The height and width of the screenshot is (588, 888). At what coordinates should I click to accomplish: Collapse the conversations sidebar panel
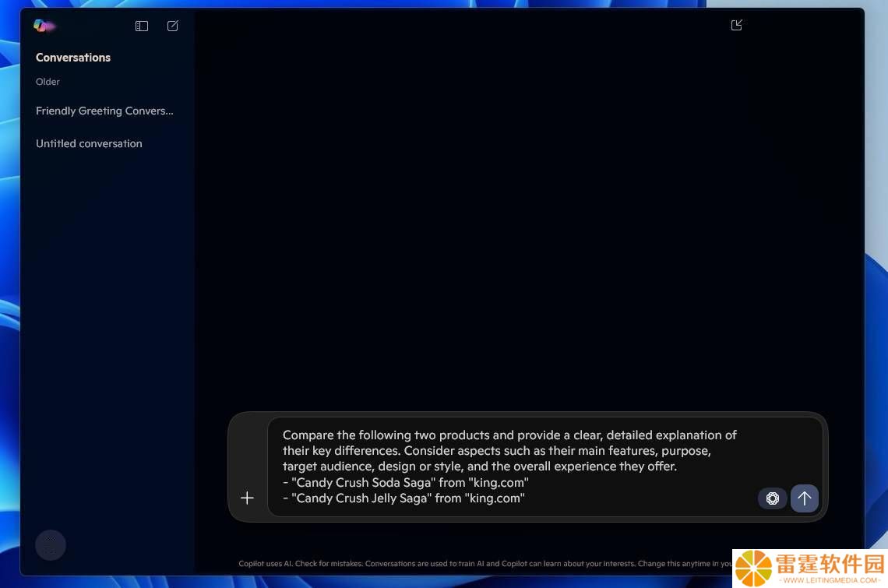(x=142, y=26)
